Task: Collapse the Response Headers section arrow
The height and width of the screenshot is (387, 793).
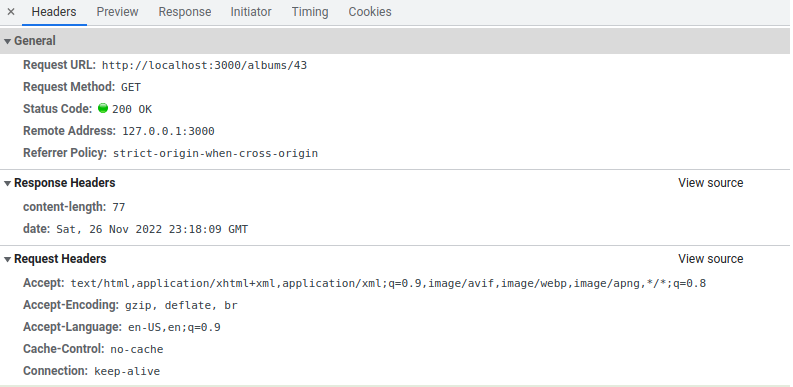Action: coord(7,184)
